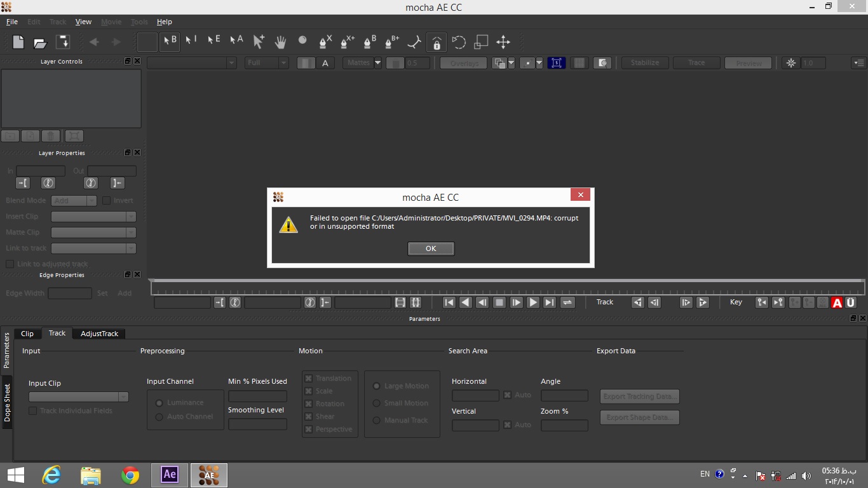Image resolution: width=868 pixels, height=488 pixels.
Task: Select the Manual Track radio button
Action: [377, 420]
